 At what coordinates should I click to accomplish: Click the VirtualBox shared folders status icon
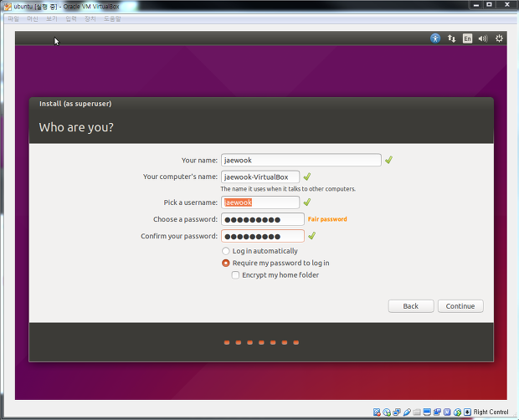point(417,412)
